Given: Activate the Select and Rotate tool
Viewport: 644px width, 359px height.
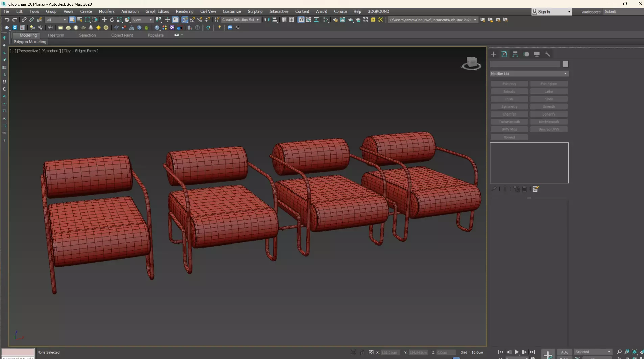Looking at the screenshot, I should (x=112, y=20).
